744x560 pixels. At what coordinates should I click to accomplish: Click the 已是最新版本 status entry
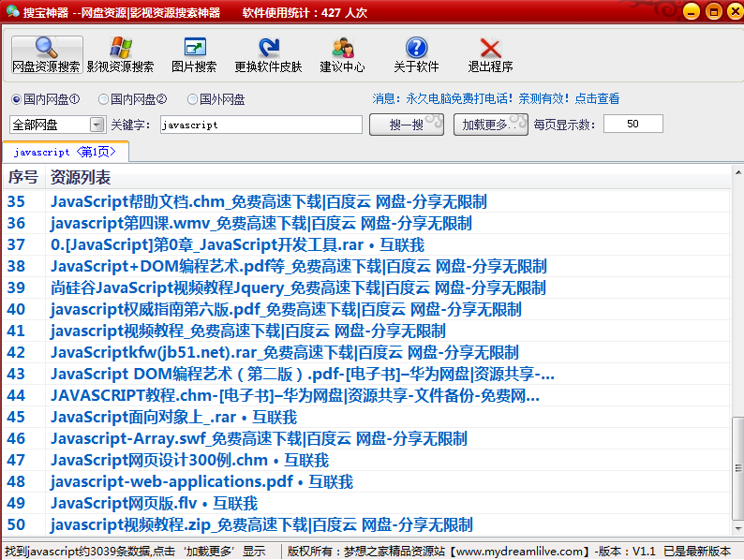pos(697,552)
